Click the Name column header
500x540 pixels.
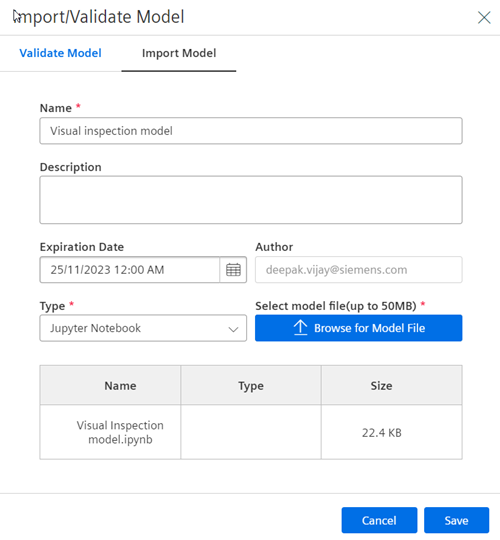120,385
